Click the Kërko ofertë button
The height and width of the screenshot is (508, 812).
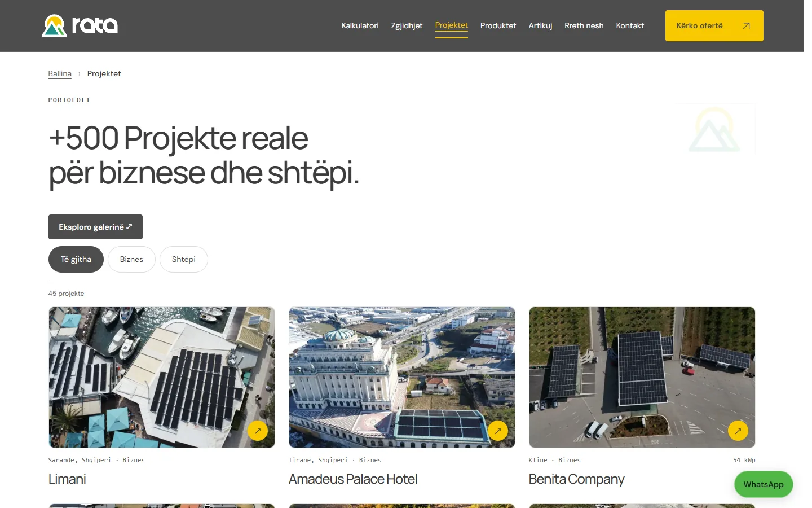coord(714,26)
